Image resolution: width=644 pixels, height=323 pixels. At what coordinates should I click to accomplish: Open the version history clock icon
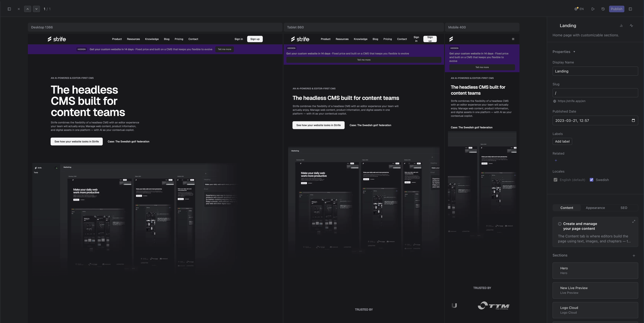click(x=603, y=9)
